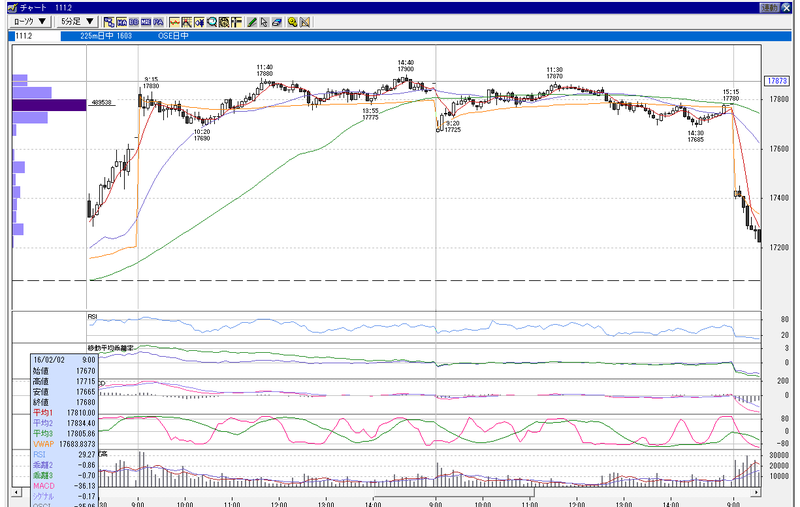Screen dimensions: 800x507
Task: Click the dark purple volume profile bar
Action: coord(49,105)
